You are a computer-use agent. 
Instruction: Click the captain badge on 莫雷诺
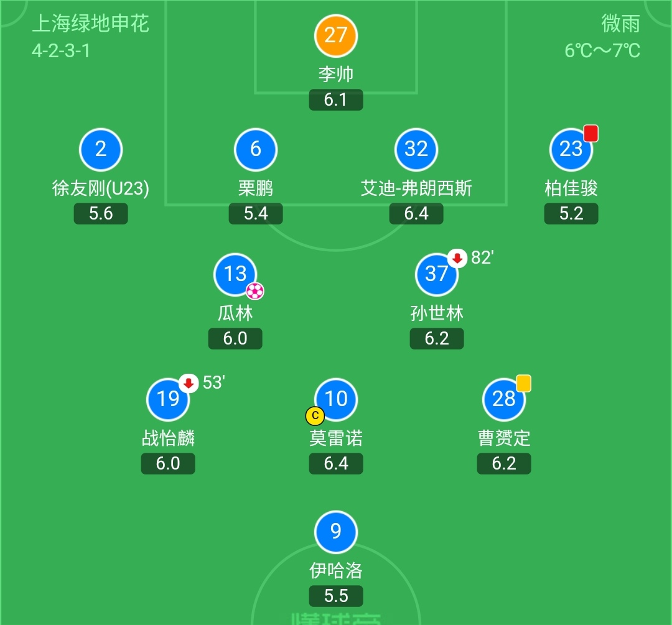315,415
